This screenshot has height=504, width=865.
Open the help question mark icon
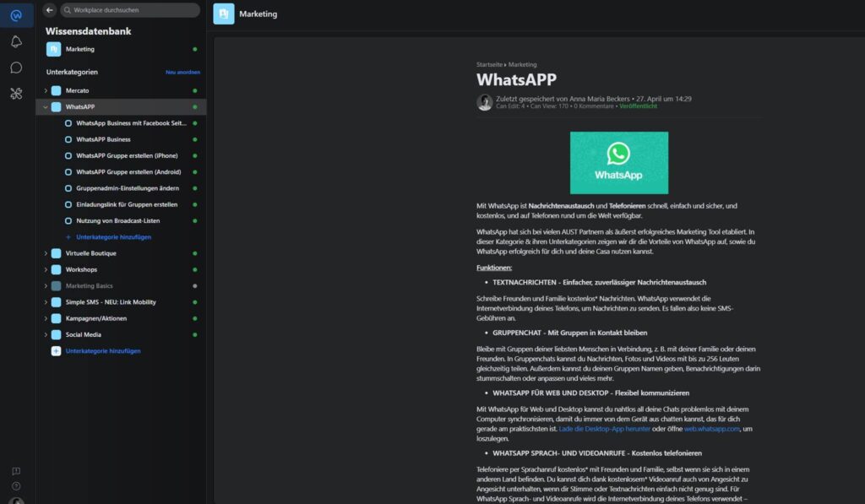coord(16,486)
